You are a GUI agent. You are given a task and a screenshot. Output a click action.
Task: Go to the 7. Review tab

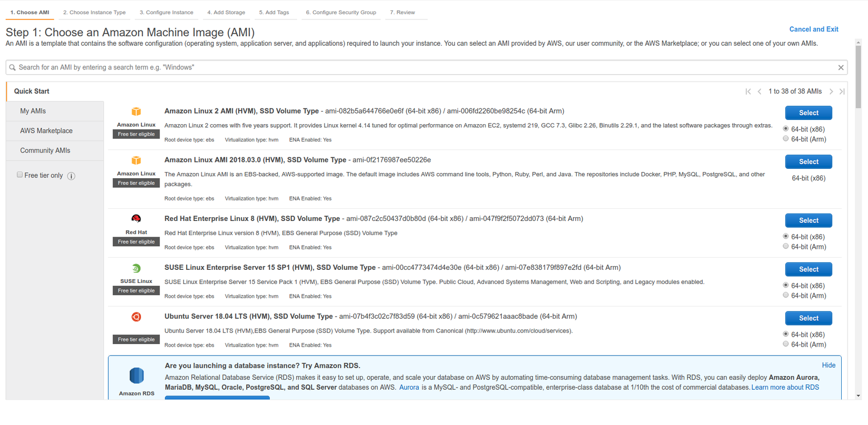click(402, 13)
